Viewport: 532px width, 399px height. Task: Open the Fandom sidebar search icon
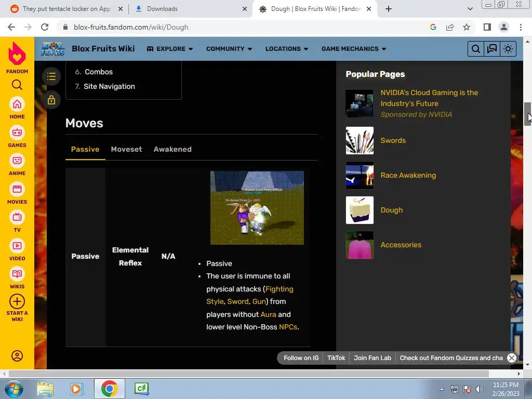(17, 85)
